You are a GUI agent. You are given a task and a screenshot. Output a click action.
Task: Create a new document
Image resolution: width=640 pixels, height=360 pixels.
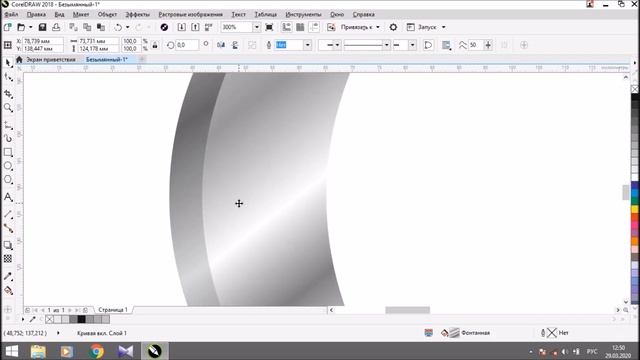(7, 27)
